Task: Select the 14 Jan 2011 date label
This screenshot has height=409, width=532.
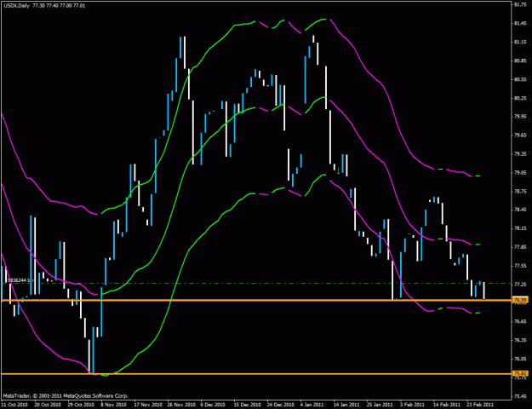Action: tap(346, 405)
